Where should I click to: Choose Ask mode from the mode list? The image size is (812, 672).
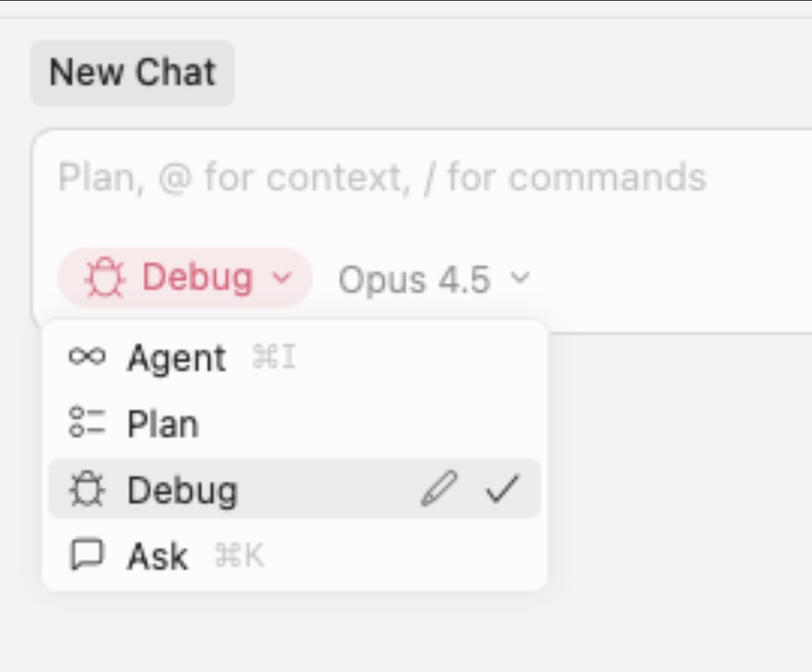pos(157,556)
